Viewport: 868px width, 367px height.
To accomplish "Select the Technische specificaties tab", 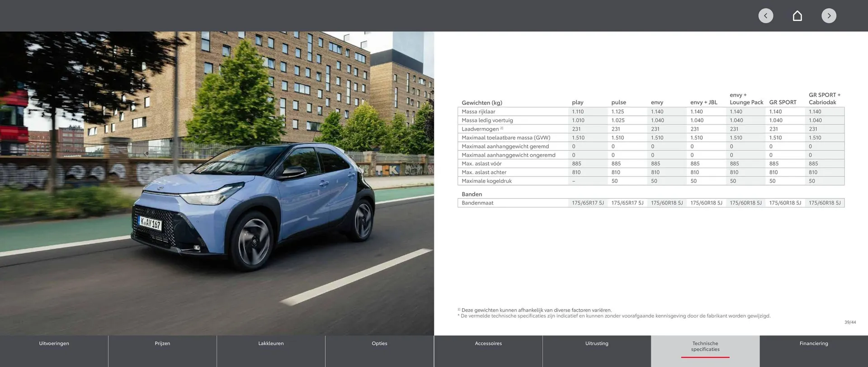I will tap(705, 351).
